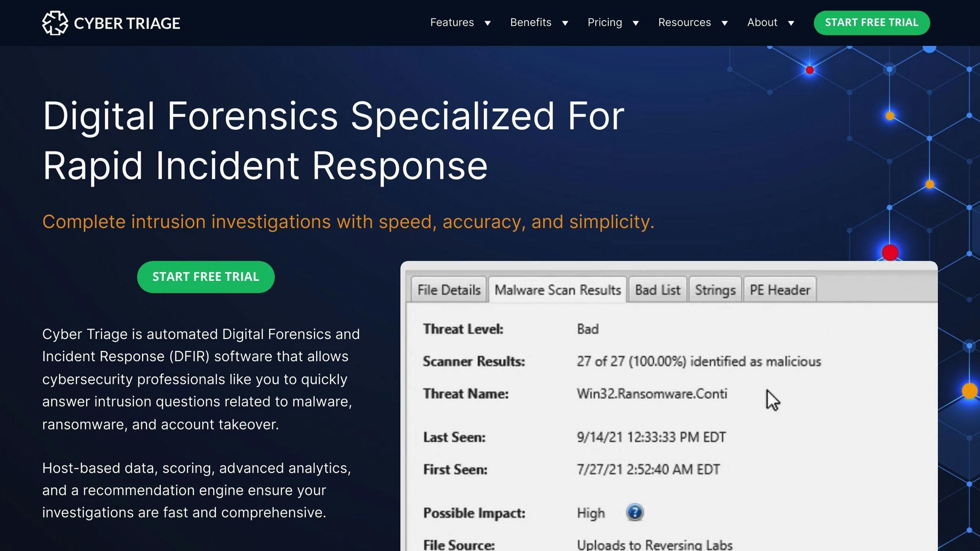Expand the Features dropdown arrow

[488, 23]
